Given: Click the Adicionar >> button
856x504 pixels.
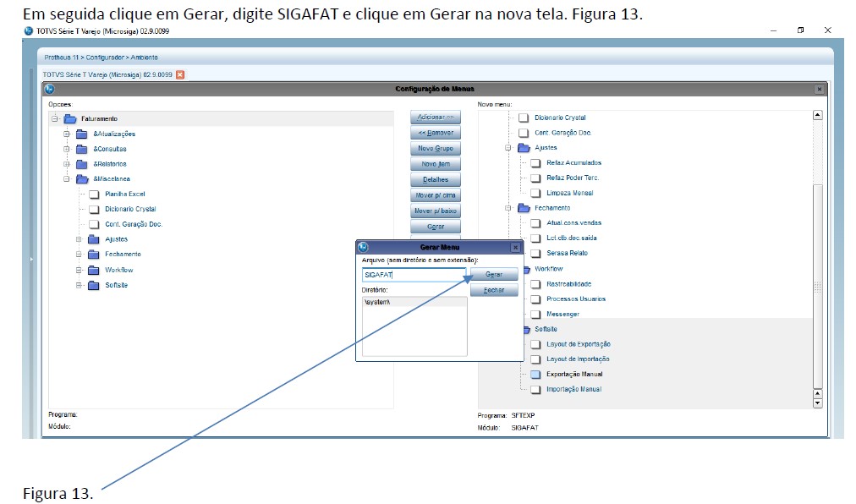Looking at the screenshot, I should pos(435,118).
